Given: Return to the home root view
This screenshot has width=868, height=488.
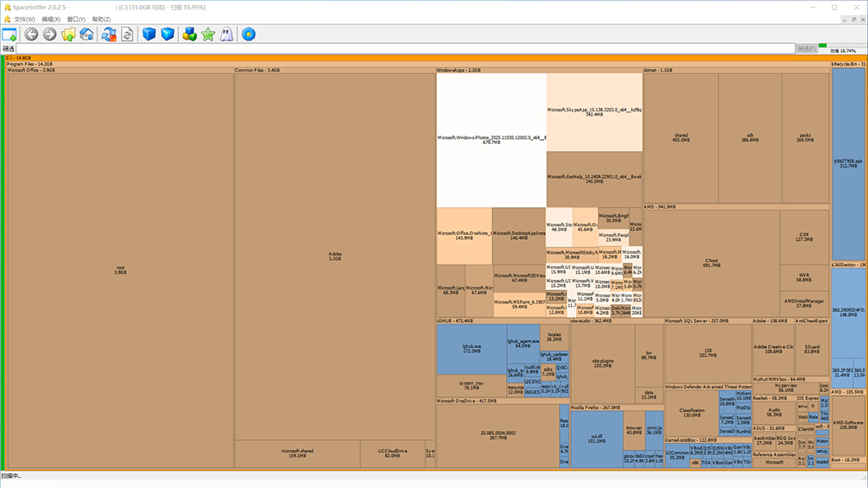Looking at the screenshot, I should coord(87,34).
